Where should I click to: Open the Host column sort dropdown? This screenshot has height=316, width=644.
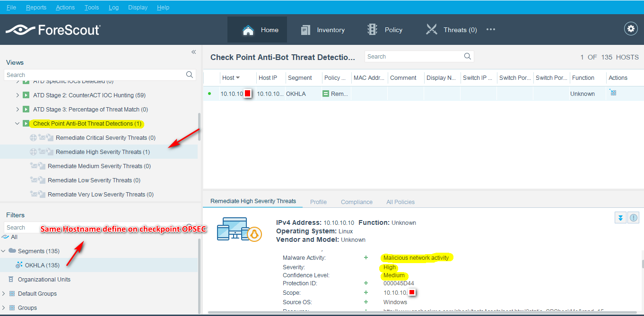click(237, 77)
